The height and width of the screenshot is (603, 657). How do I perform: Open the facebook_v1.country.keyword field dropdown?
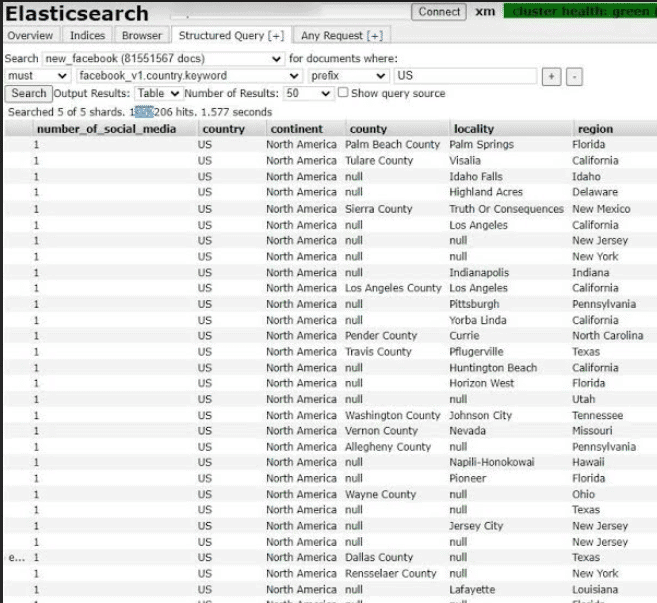point(189,76)
